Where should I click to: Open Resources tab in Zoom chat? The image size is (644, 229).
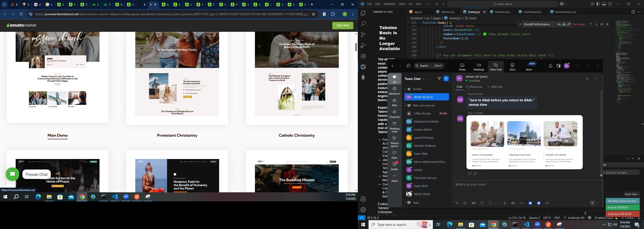tap(474, 87)
